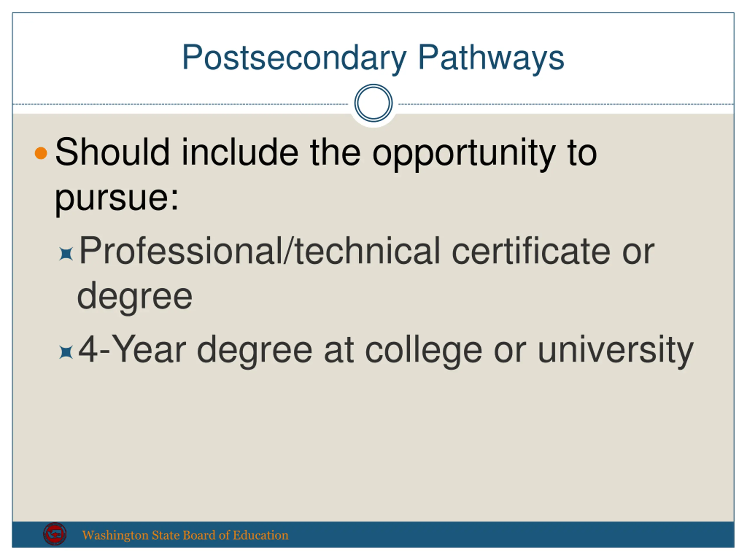747x560 pixels.
Task: Click the word 'certificate' in the sub-bullet
Action: pyautogui.click(x=531, y=251)
